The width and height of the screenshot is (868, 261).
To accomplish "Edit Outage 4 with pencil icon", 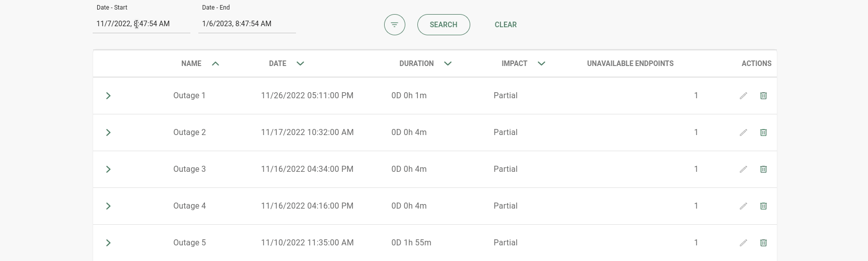I will (x=743, y=206).
